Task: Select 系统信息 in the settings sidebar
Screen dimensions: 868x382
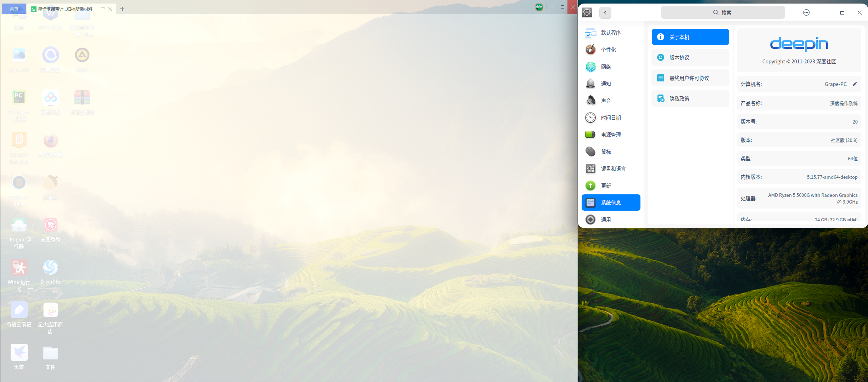Action: [x=611, y=203]
